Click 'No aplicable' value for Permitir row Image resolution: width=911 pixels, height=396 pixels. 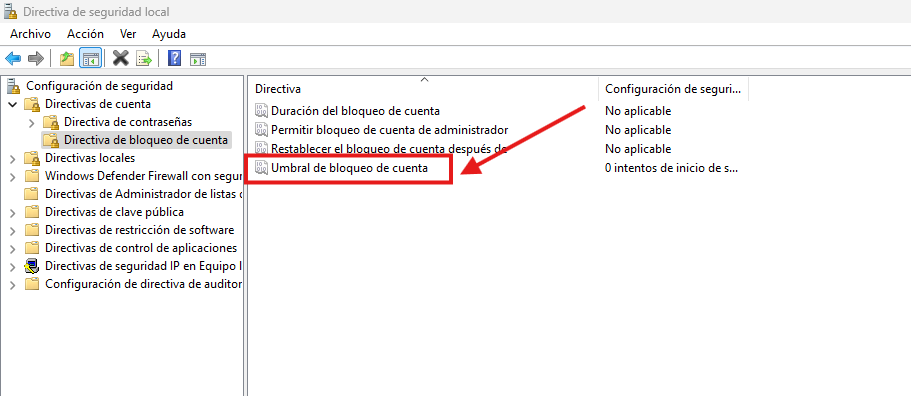point(638,130)
